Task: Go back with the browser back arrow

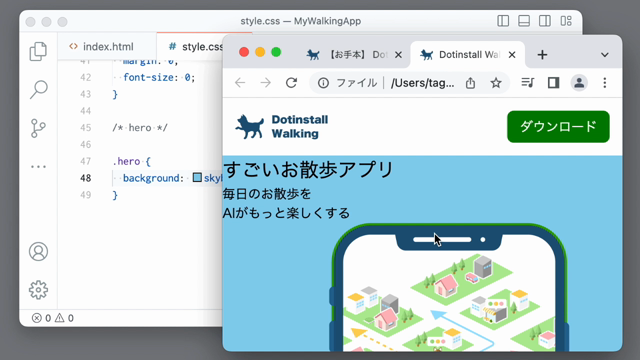Action: click(x=240, y=83)
